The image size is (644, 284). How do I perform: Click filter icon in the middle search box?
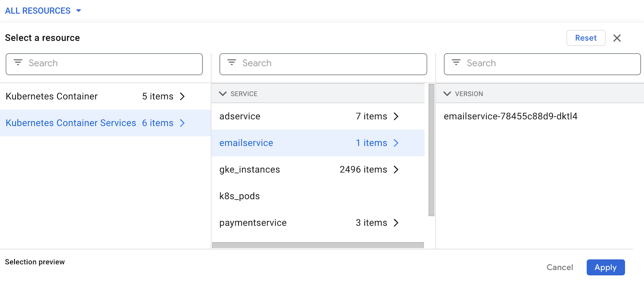pos(232,63)
